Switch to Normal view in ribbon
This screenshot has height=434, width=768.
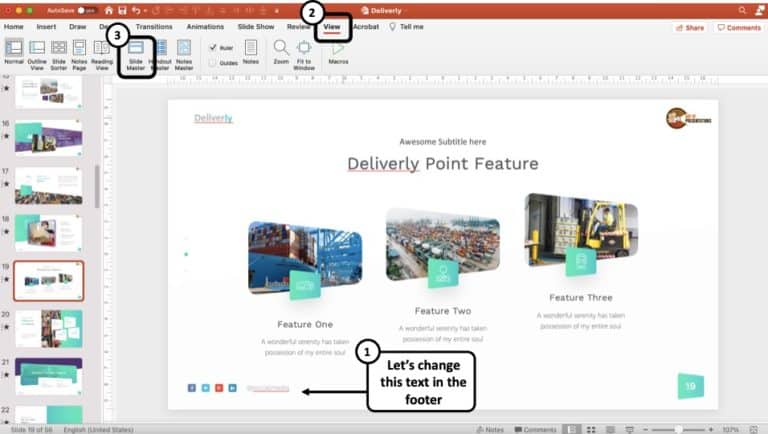pyautogui.click(x=14, y=52)
